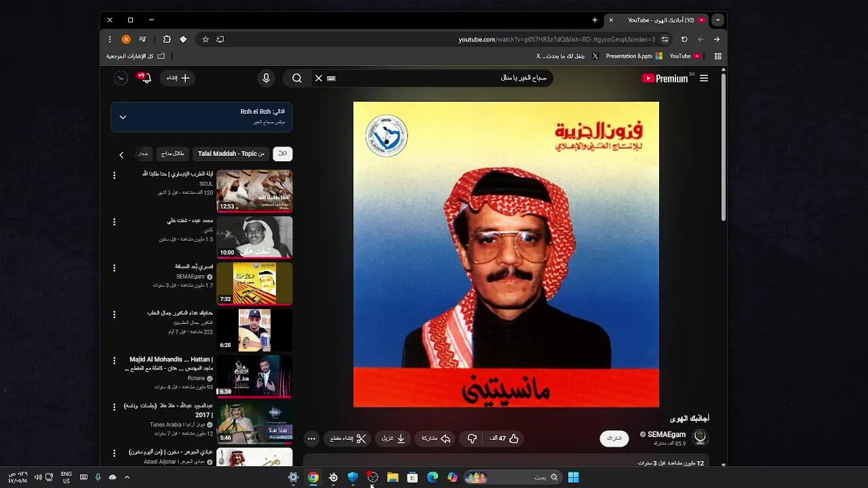Screen dimensions: 868x488
Task: Download the video (تنزيل)
Action: (x=394, y=439)
